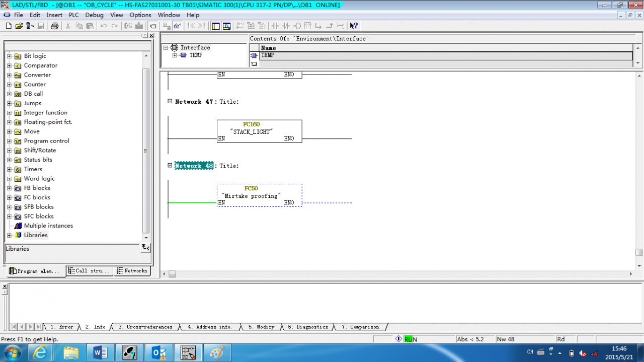Collapse Network 48
644x362 pixels.
(170, 166)
